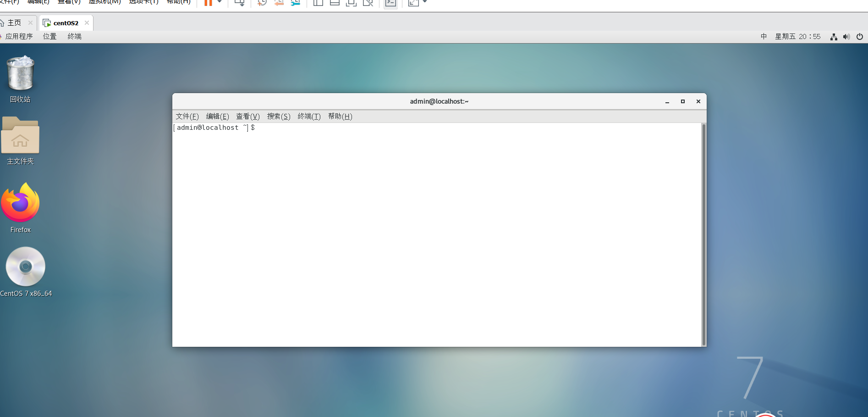Click the admin@localhost prompt line in terminal
This screenshot has width=868, height=417.
click(x=214, y=128)
